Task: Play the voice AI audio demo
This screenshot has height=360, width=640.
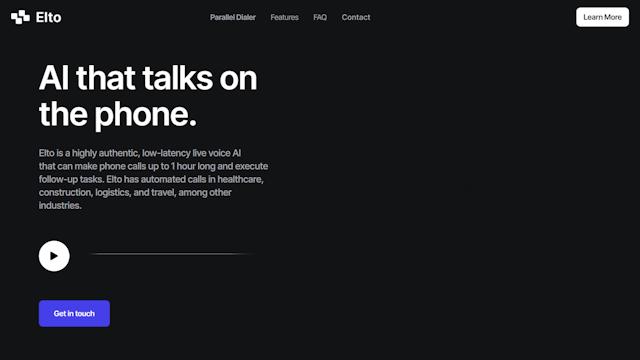Action: pos(54,256)
